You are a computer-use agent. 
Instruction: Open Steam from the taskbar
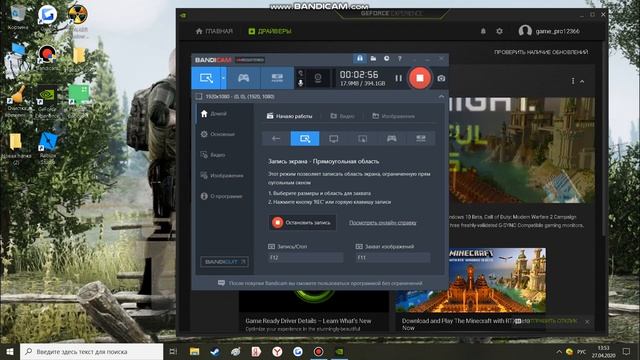tap(215, 351)
